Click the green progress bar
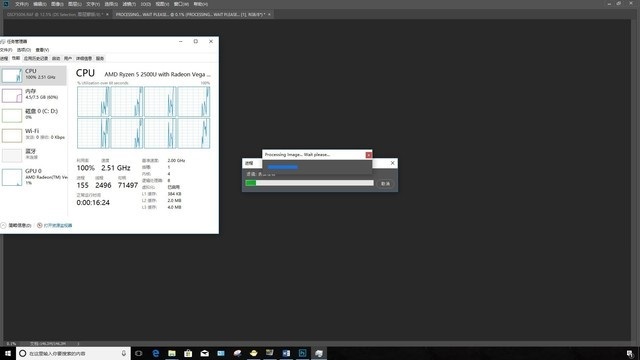 click(251, 183)
